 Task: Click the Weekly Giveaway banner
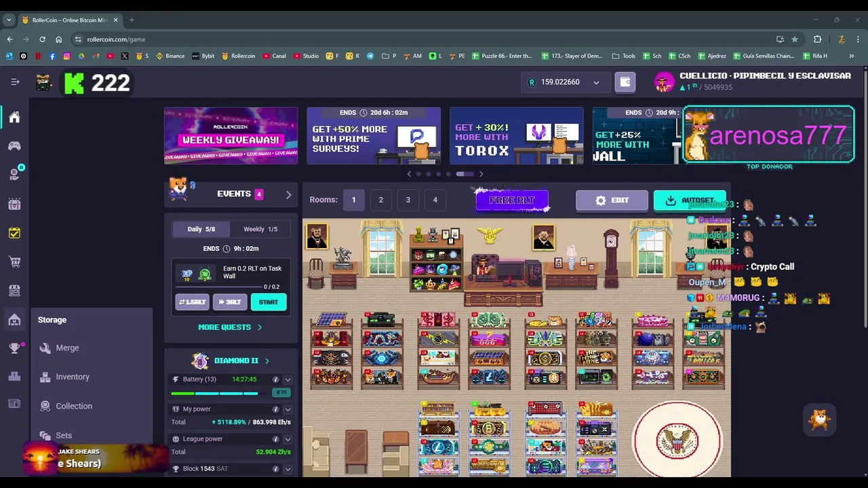(x=231, y=136)
